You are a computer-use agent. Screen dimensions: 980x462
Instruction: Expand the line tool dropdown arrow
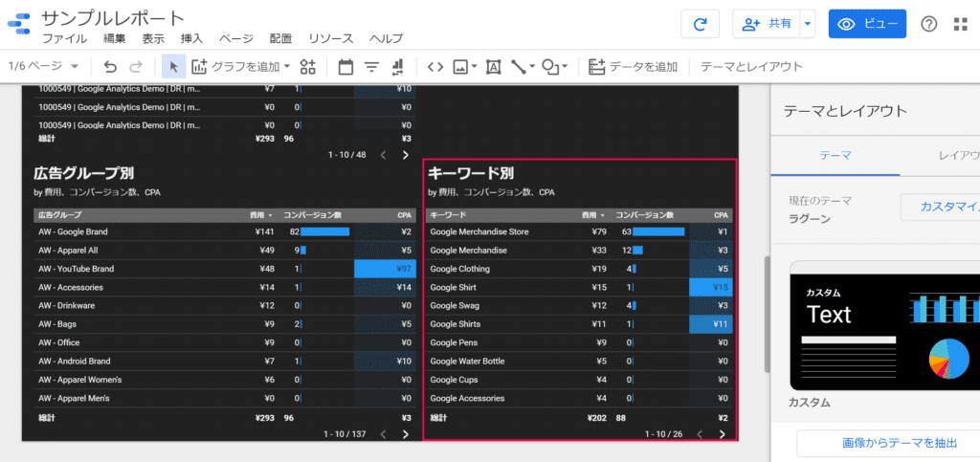(x=532, y=67)
